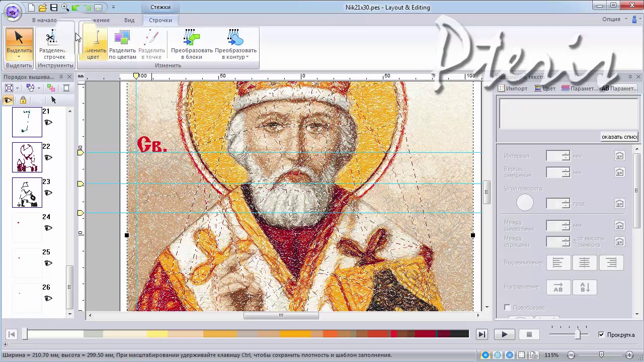Check the Преобразов. checkbox
This screenshot has width=644, height=362.
[507, 307]
